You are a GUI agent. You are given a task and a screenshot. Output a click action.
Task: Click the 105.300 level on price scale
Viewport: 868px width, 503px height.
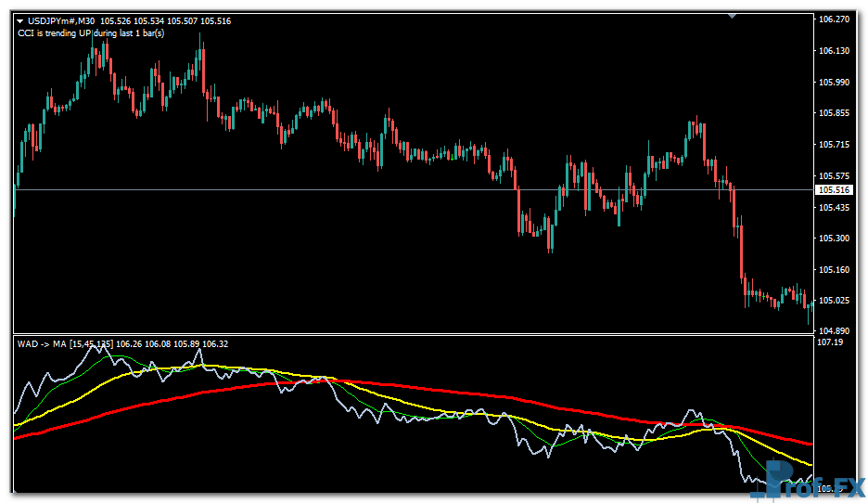834,239
